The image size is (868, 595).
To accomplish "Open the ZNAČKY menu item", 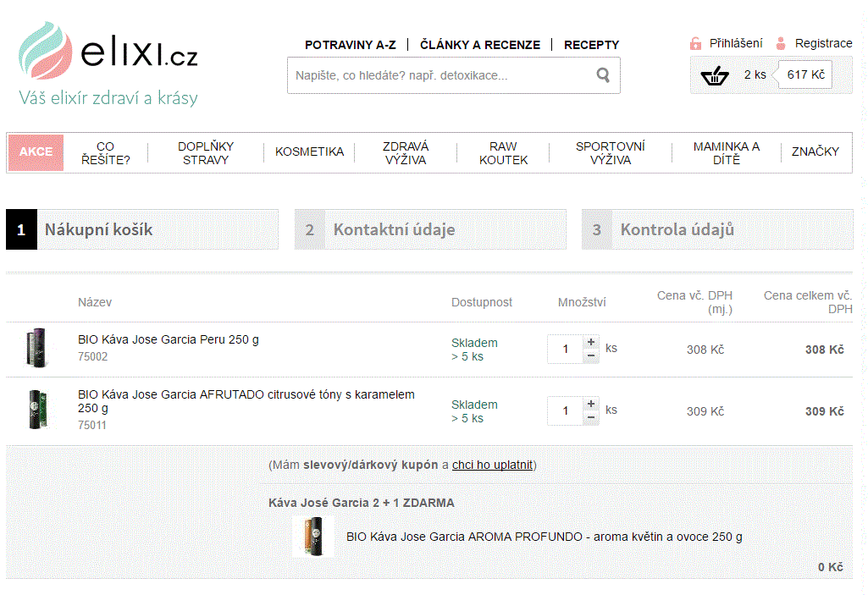I will pos(815,152).
